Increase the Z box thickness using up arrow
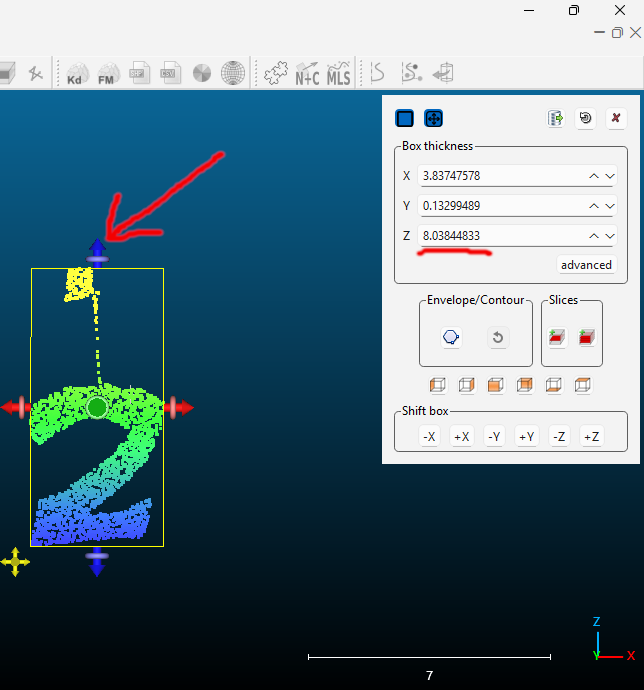This screenshot has width=644, height=690. [594, 236]
